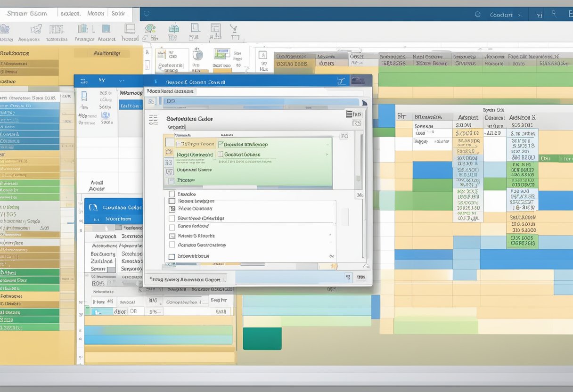The image size is (573, 392).
Task: Toggle the third checked checkbox in list
Action: [x=172, y=209]
